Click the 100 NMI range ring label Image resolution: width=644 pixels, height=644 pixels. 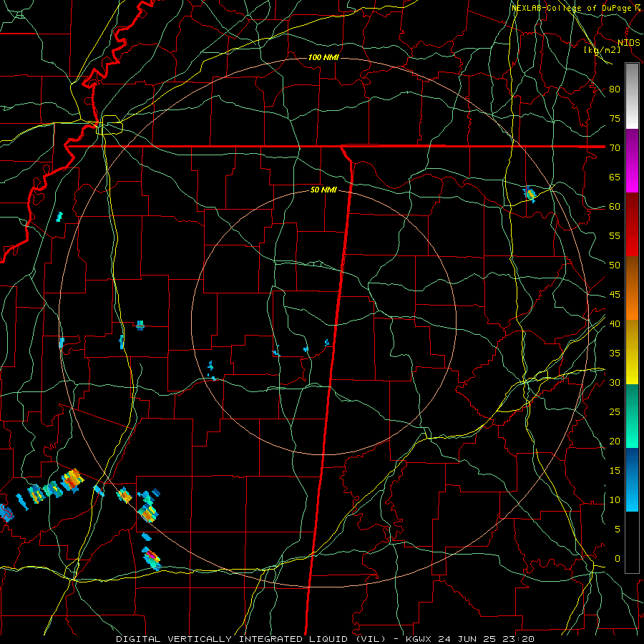323,57
